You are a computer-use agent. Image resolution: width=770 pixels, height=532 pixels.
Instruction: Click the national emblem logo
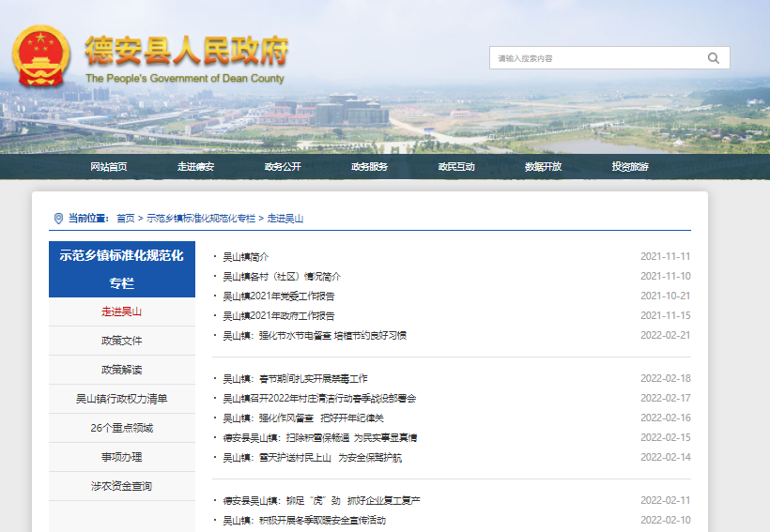(40, 56)
